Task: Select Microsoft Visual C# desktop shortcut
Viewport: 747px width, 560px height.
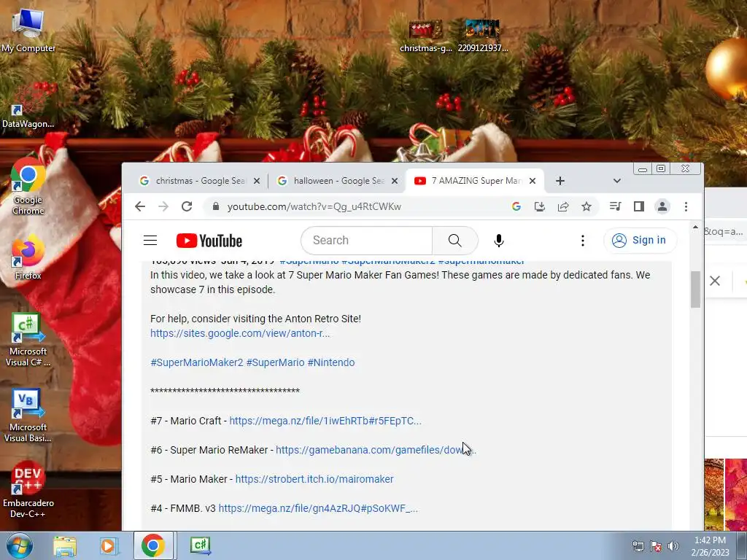Action: (x=28, y=340)
